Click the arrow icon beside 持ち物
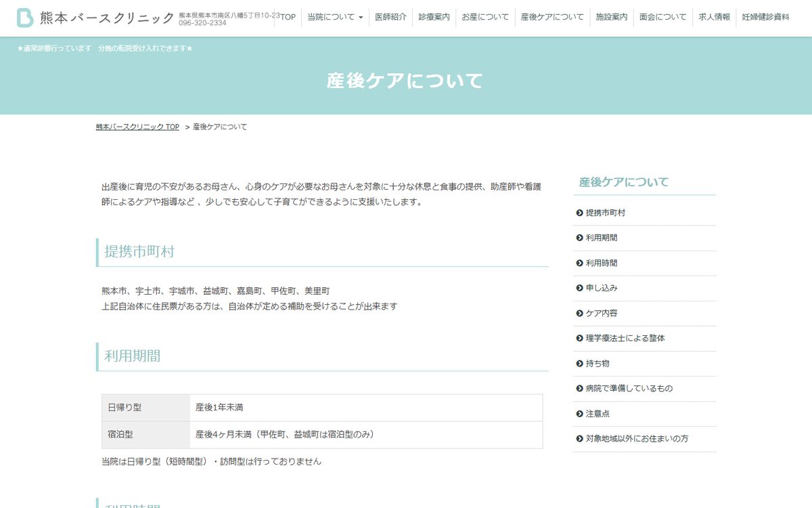 579,363
